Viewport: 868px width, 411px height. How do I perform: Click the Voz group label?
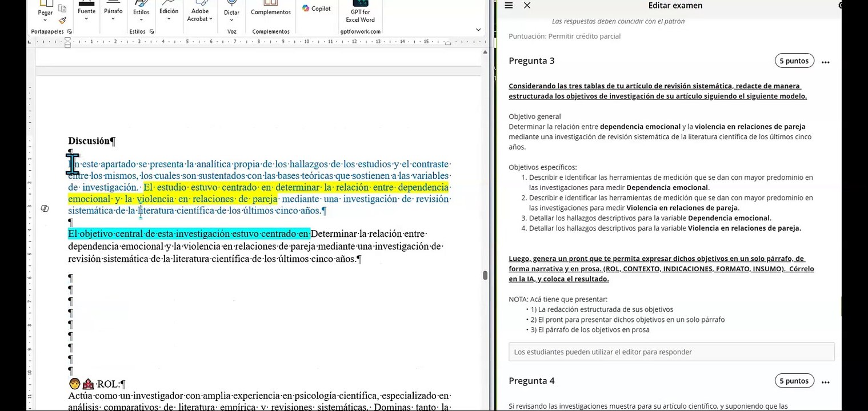point(231,31)
